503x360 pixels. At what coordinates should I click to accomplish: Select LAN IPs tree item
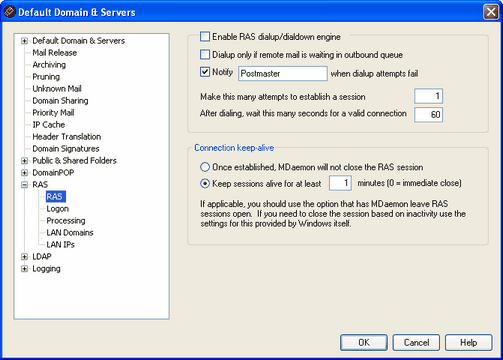(x=60, y=245)
